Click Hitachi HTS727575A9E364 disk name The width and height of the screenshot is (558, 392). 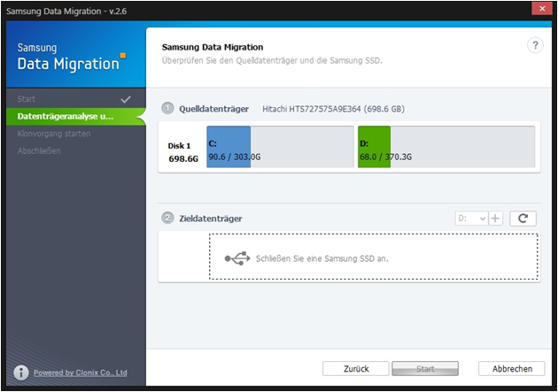tap(333, 109)
